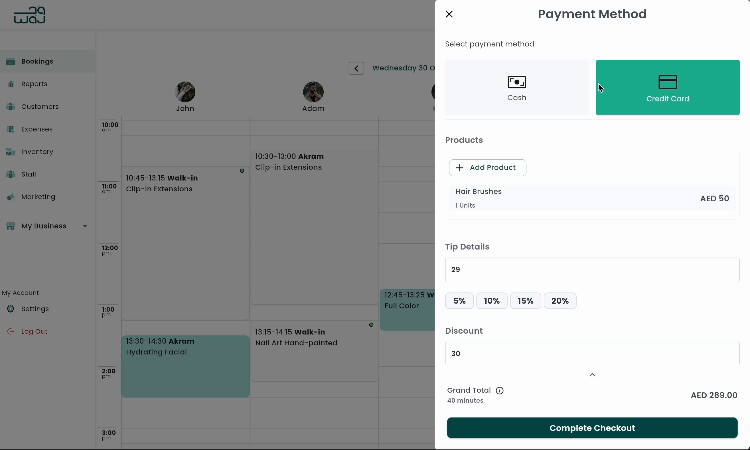Viewport: 750px width, 450px height.
Task: Expand the grand total summary chevron
Action: tap(592, 375)
